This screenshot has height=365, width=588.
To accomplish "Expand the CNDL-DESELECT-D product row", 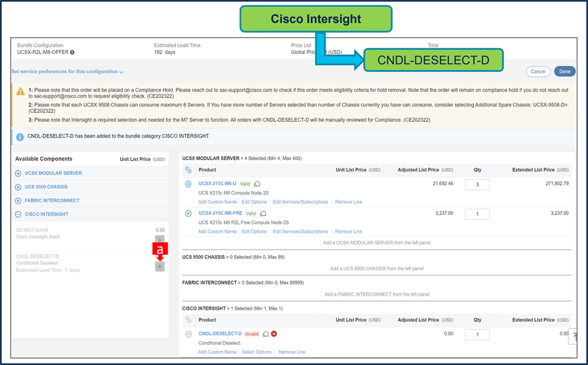I will [188, 334].
